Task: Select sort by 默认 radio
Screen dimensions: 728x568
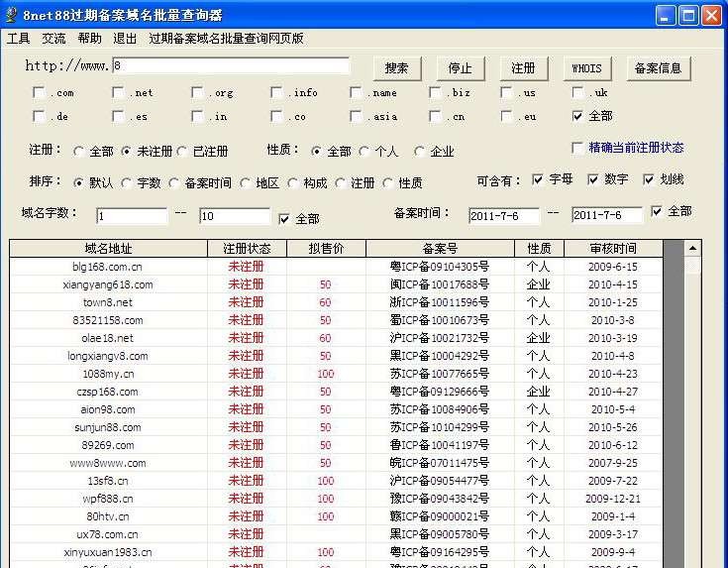Action: [78, 183]
